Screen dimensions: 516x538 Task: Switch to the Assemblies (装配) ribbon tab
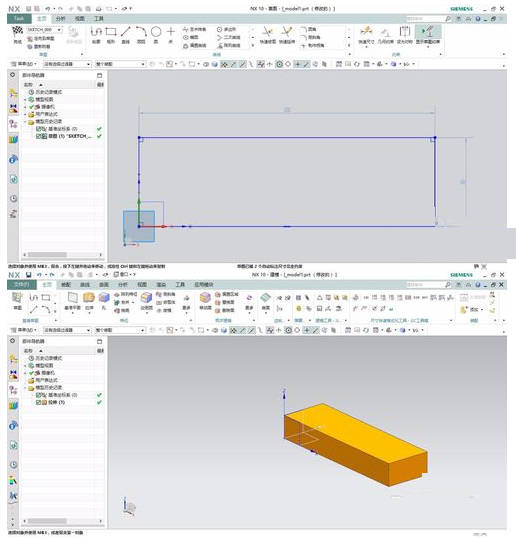click(x=66, y=284)
